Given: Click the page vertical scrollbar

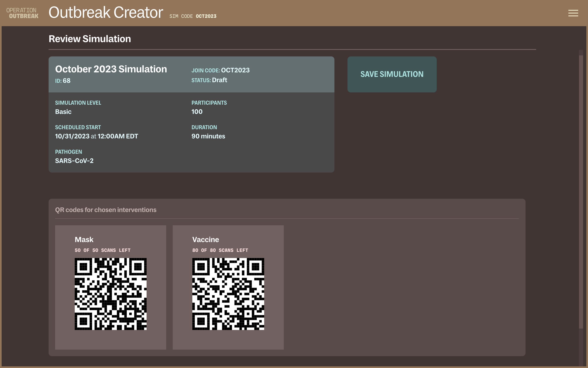Looking at the screenshot, I should pyautogui.click(x=581, y=192).
